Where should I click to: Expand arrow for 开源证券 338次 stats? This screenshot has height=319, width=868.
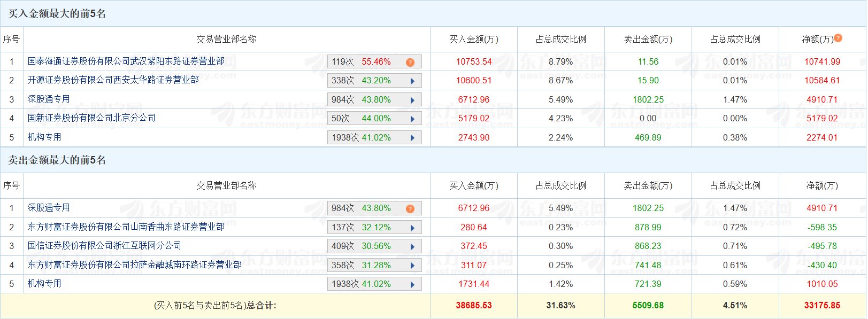[412, 81]
